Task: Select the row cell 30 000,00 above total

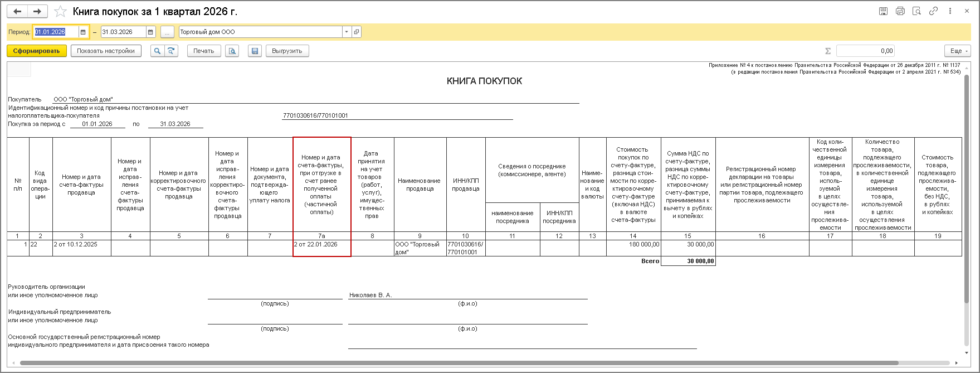Action: 688,248
